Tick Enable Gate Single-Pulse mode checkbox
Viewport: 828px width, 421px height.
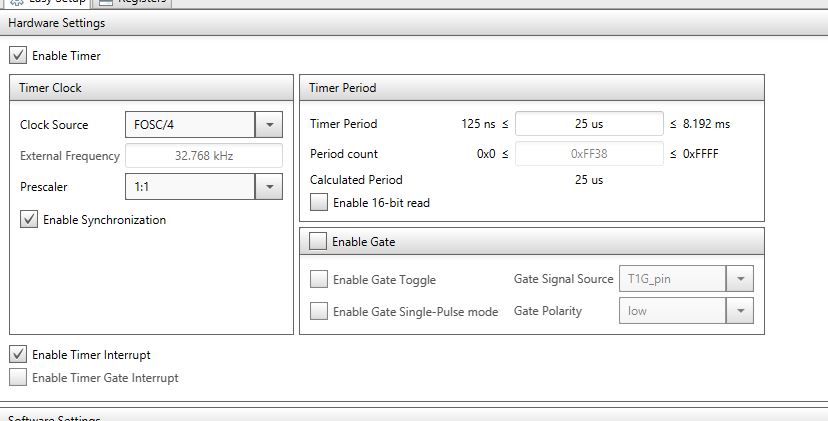pos(319,311)
